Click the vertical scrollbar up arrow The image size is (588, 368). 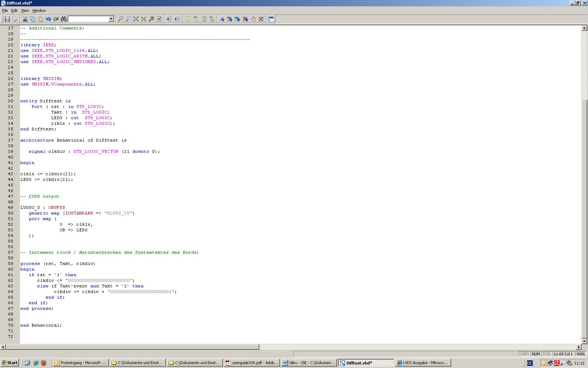(x=584, y=28)
